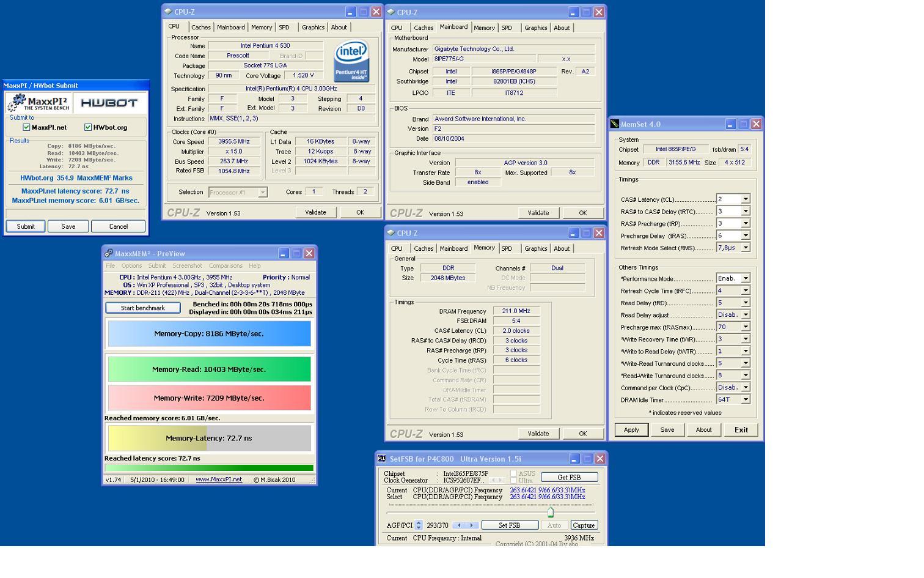Open the Refresh Mode Select (RMS) dropdown
This screenshot has height=578, width=924.
(746, 248)
